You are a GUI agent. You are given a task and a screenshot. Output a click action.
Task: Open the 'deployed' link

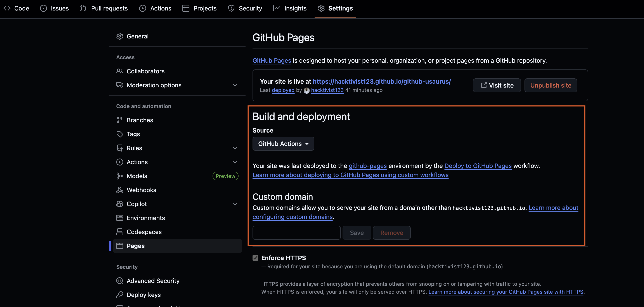[283, 90]
